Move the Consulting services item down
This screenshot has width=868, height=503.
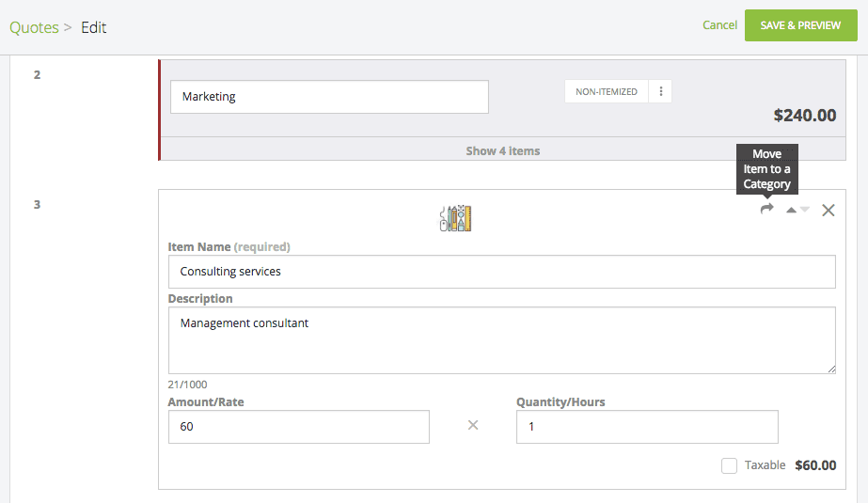(x=805, y=211)
